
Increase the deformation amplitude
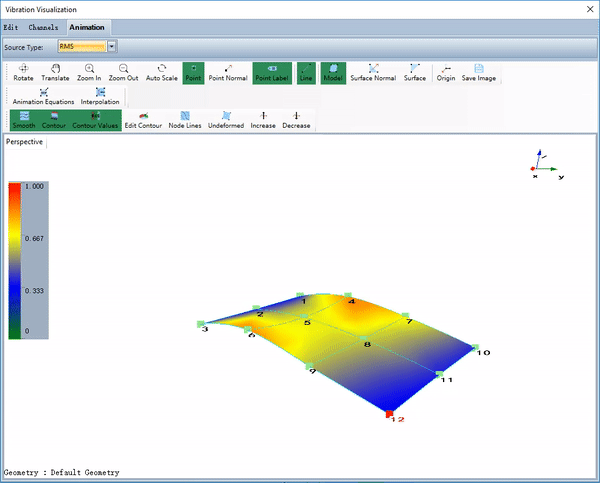click(x=263, y=120)
